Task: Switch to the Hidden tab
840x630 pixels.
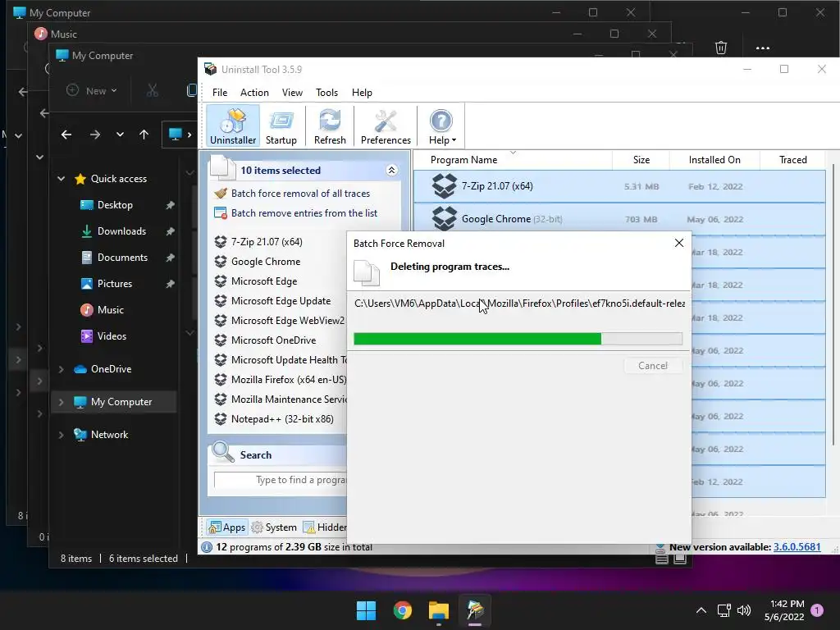Action: pyautogui.click(x=325, y=527)
